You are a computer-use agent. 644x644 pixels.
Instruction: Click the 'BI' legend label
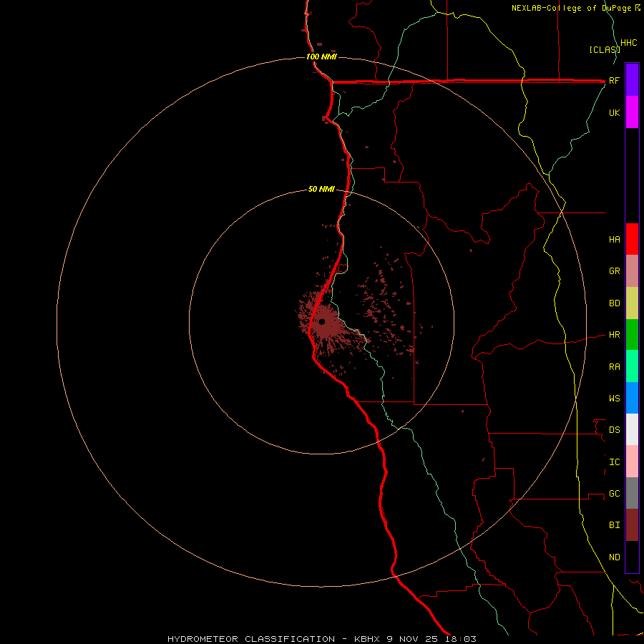(614, 525)
